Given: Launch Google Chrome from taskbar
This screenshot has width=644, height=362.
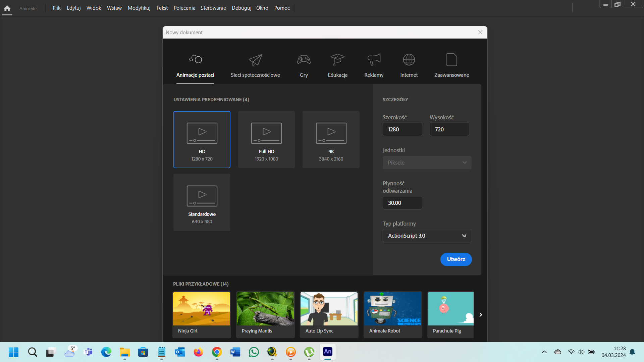Looking at the screenshot, I should (x=217, y=352).
